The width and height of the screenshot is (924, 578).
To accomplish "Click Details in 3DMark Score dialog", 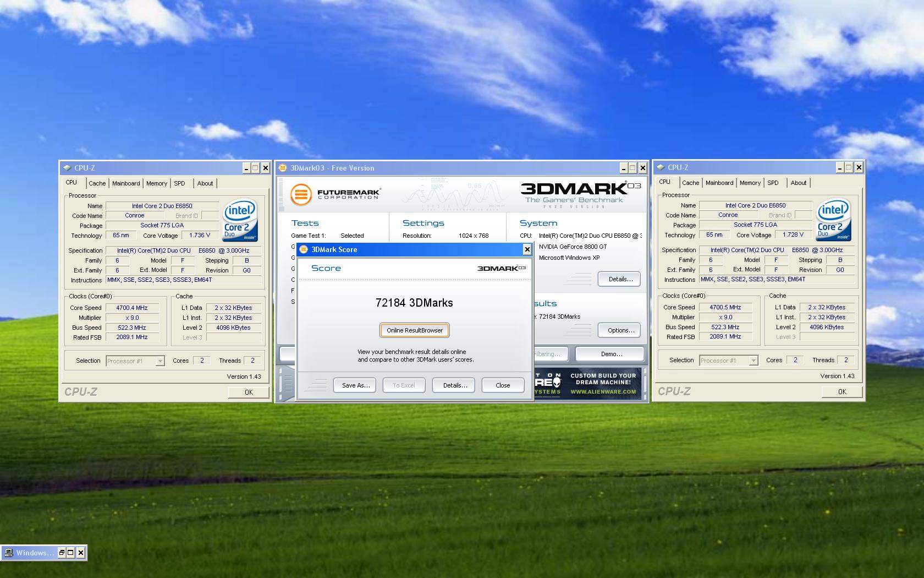I will 454,385.
